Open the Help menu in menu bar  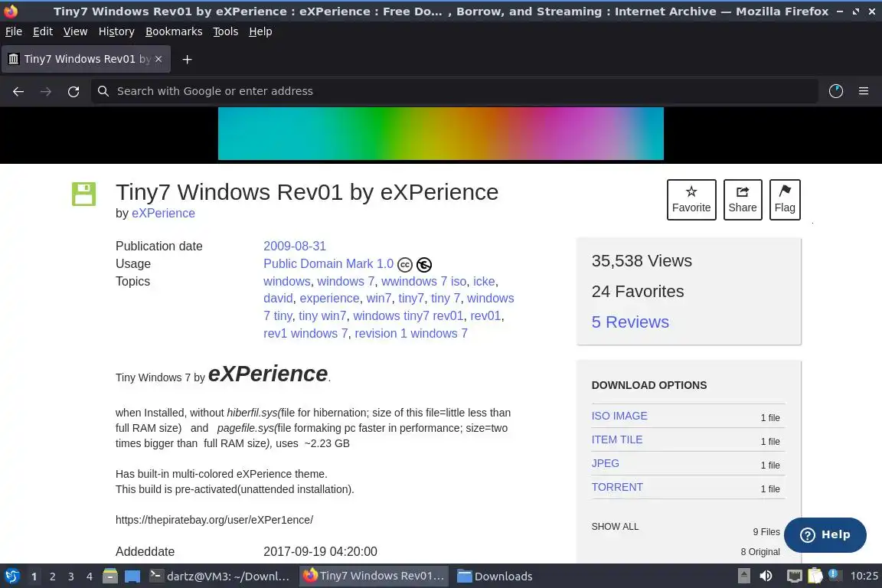point(260,31)
